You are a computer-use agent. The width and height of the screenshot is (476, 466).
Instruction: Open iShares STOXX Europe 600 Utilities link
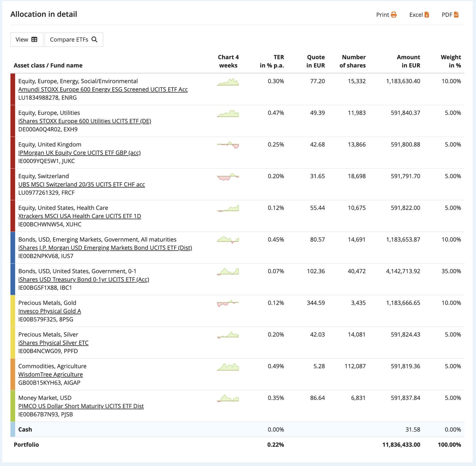(84, 121)
